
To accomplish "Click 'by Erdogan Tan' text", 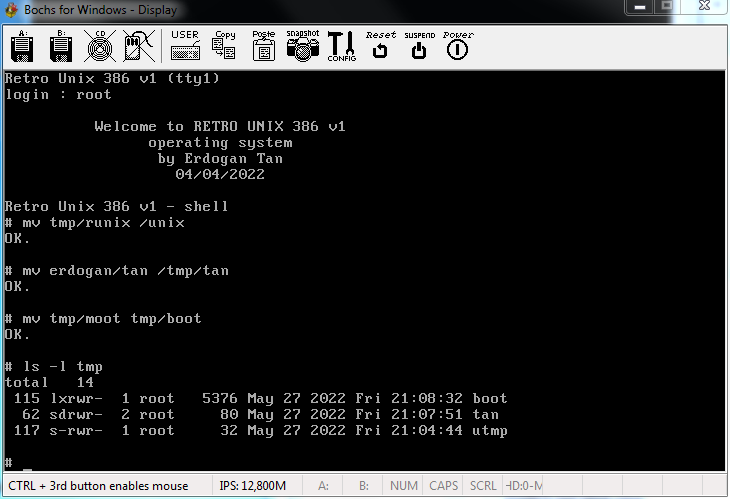I will tap(220, 159).
